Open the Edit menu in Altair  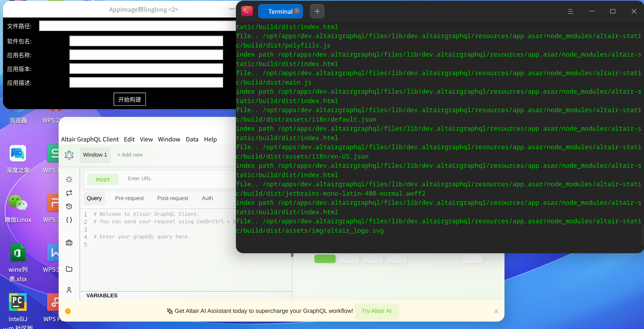[129, 139]
